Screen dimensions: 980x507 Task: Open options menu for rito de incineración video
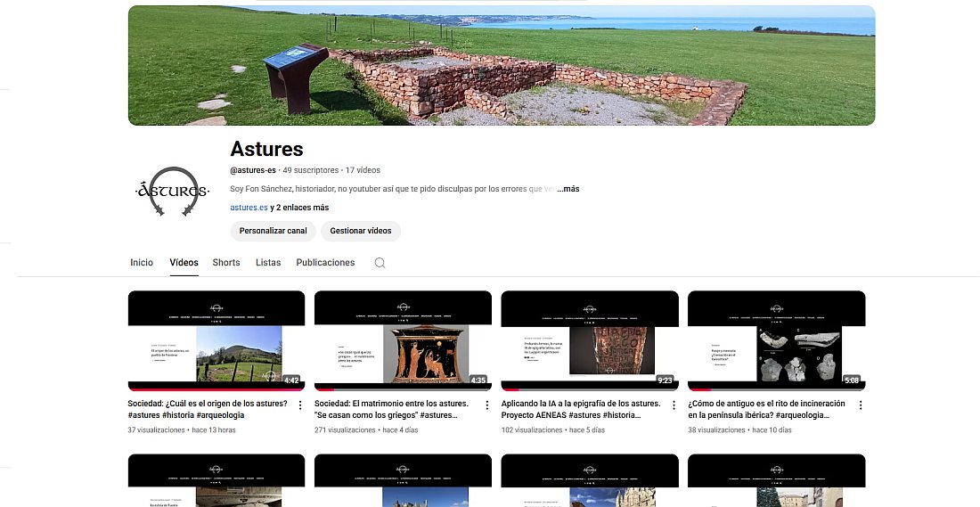pos(861,405)
